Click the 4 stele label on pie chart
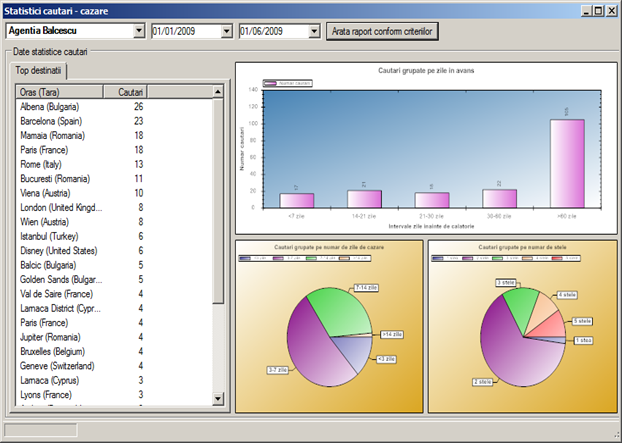Screen dimensions: 622x443 click(x=566, y=295)
